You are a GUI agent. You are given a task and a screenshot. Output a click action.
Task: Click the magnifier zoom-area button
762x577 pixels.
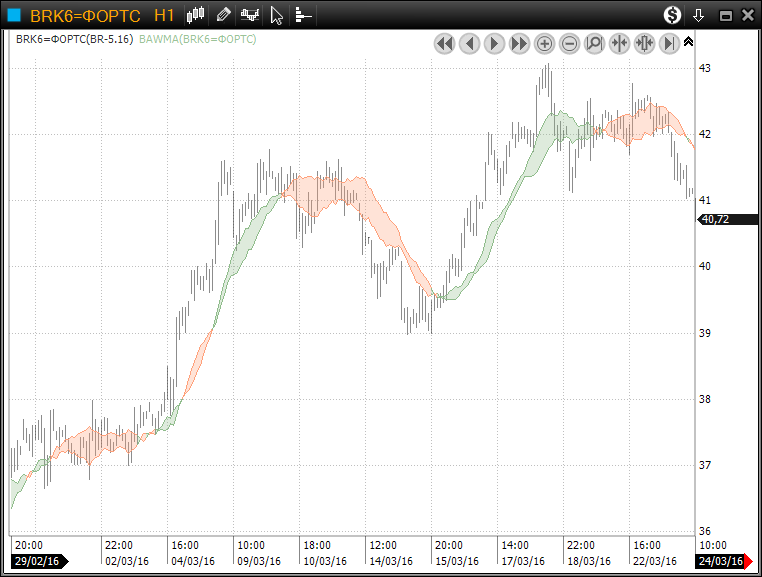pos(594,43)
